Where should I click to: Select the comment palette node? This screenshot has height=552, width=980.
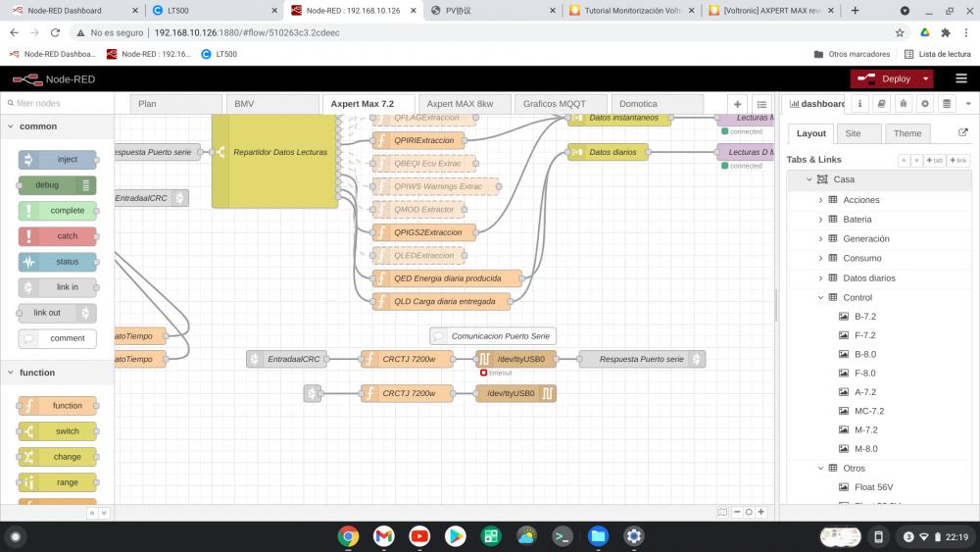tap(58, 338)
